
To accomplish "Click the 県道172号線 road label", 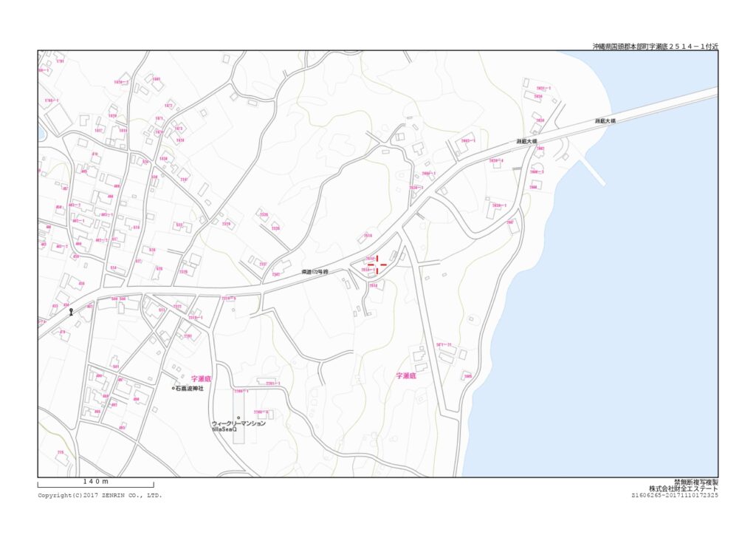I will click(x=315, y=273).
